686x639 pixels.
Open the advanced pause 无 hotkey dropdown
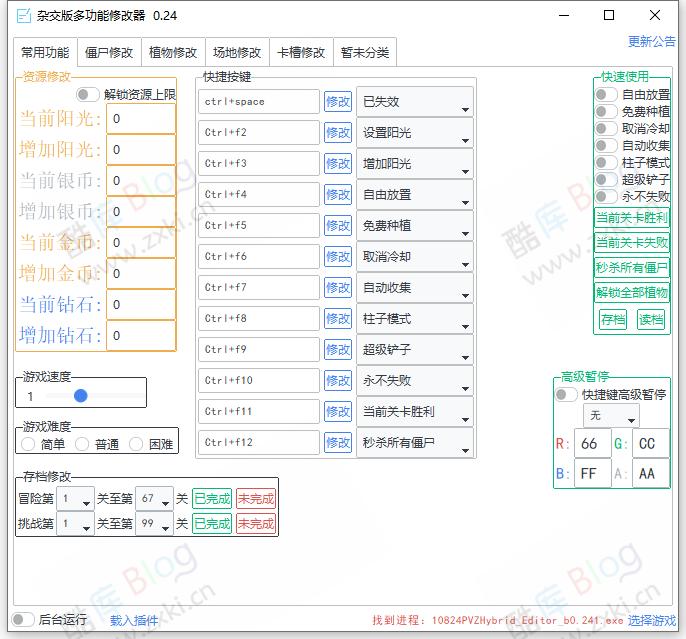click(611, 416)
